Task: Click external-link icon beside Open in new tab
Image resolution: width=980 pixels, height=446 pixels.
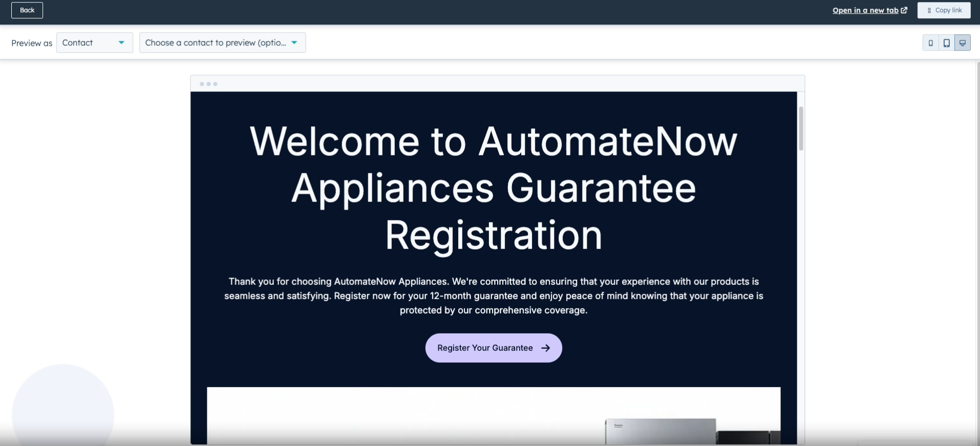Action: (x=904, y=10)
